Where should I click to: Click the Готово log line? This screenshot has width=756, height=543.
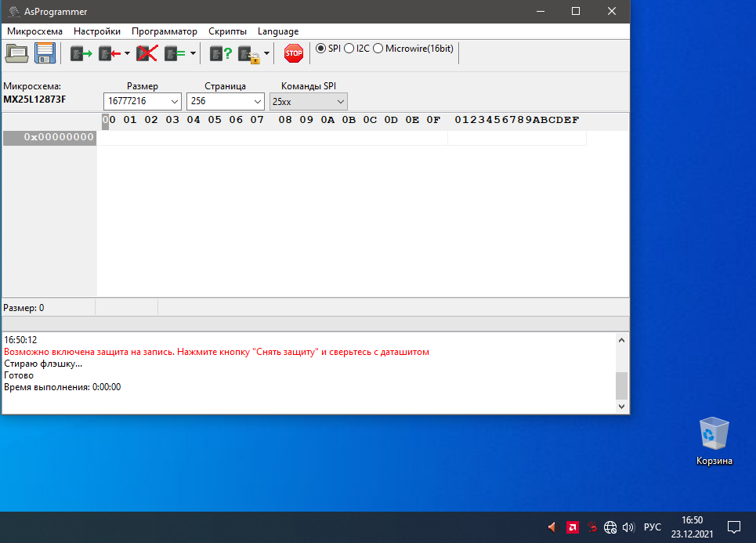[19, 375]
